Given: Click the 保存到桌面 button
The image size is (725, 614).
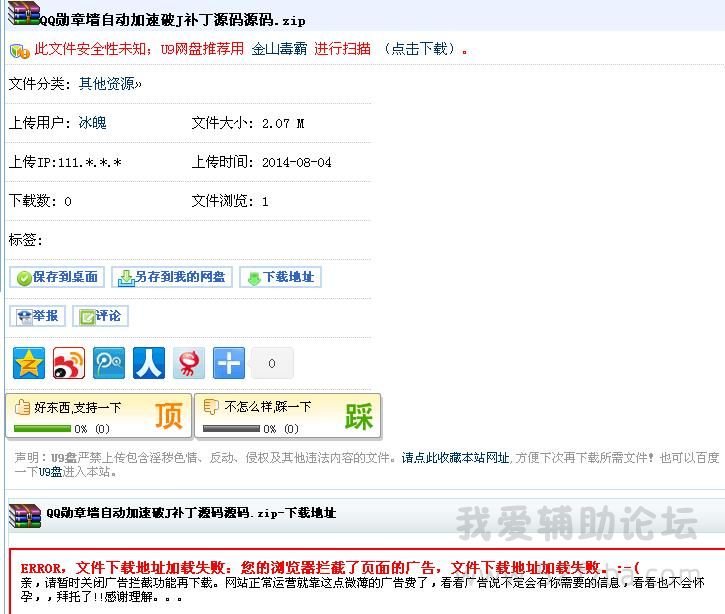Looking at the screenshot, I should [x=57, y=277].
